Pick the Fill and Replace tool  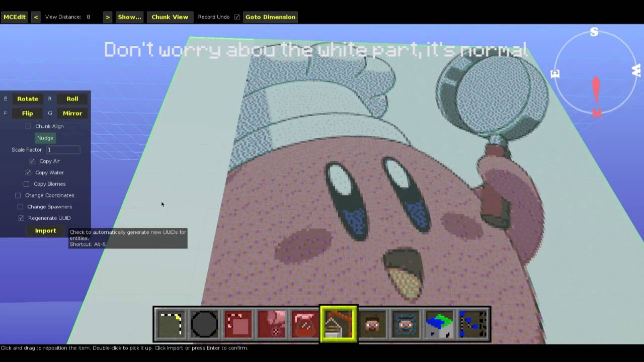pyautogui.click(x=272, y=324)
